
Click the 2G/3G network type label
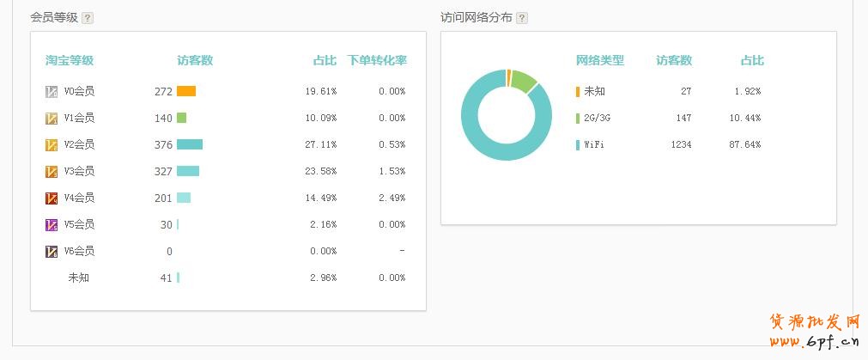coord(598,118)
